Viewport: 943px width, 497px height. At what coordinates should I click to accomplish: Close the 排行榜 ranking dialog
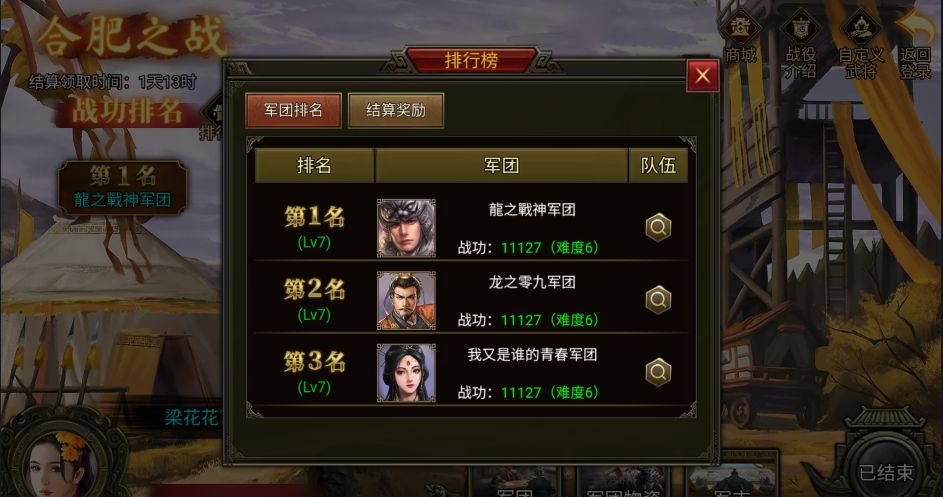coord(702,75)
